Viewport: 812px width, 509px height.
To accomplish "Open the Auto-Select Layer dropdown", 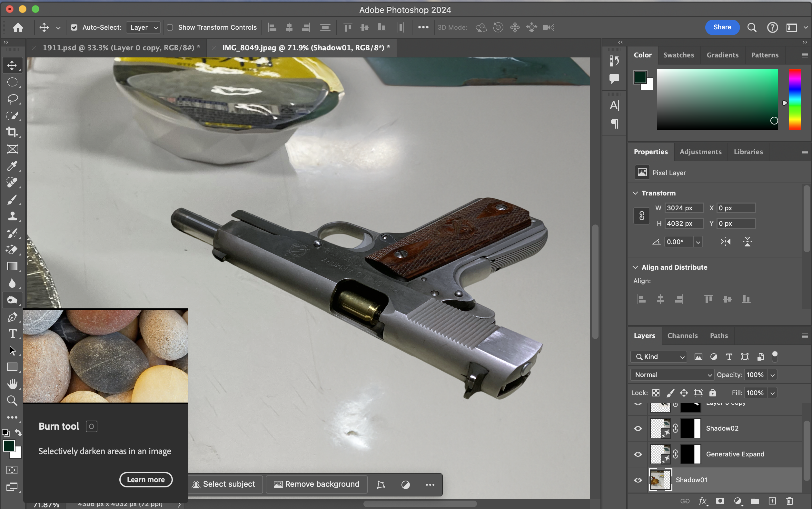I will 144,28.
